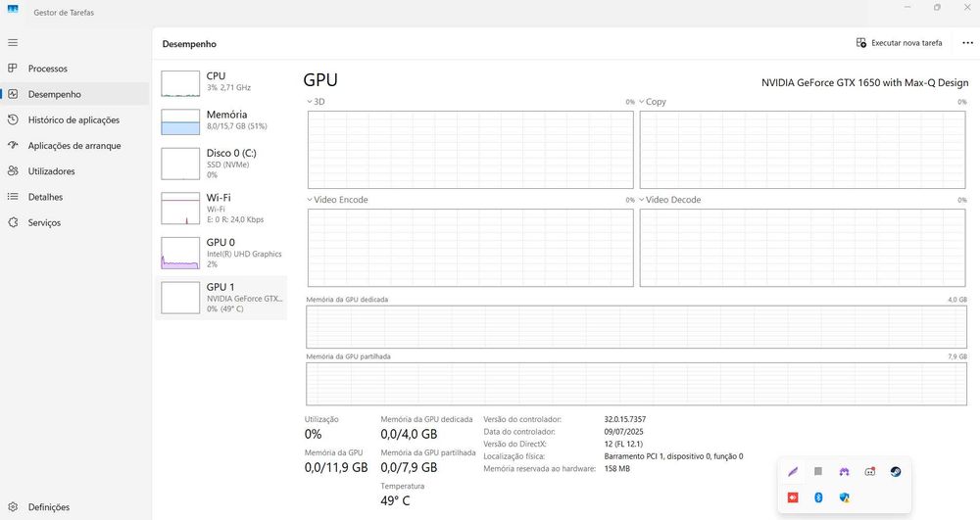Click the Bluetooth tray icon
The height and width of the screenshot is (520, 980).
[818, 497]
